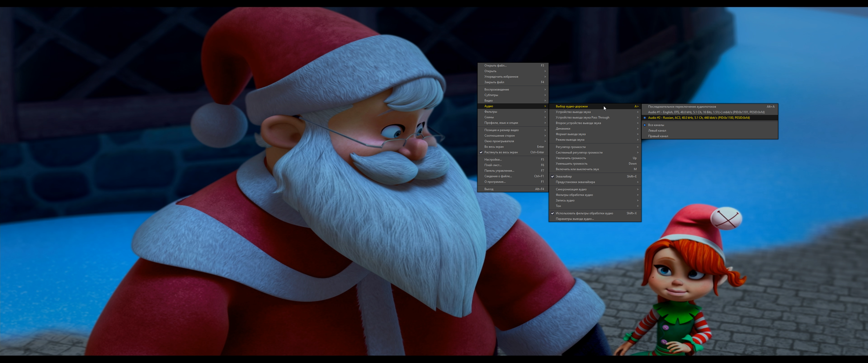Expand the Динамики submenu
The width and height of the screenshot is (868, 363).
tap(563, 129)
